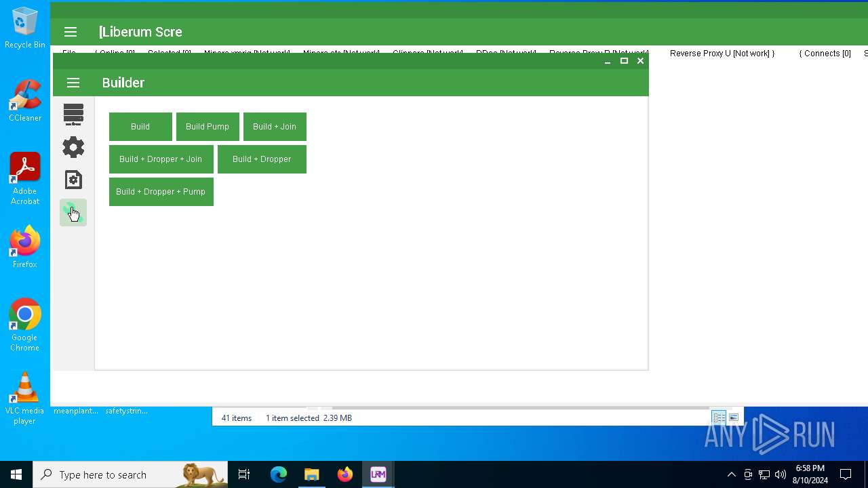Select VLC media player desktop shortcut
The image size is (868, 488).
click(x=25, y=399)
